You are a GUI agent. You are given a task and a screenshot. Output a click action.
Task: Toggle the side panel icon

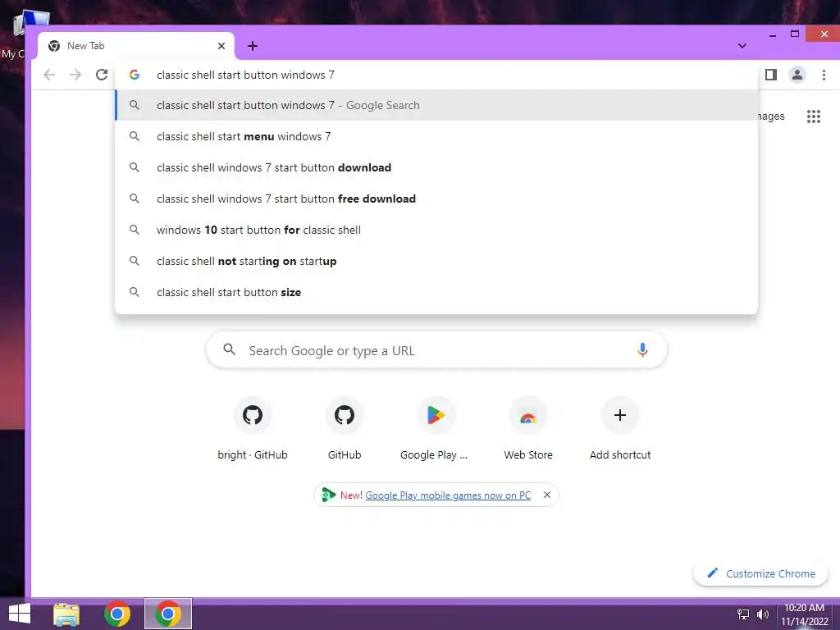click(771, 75)
